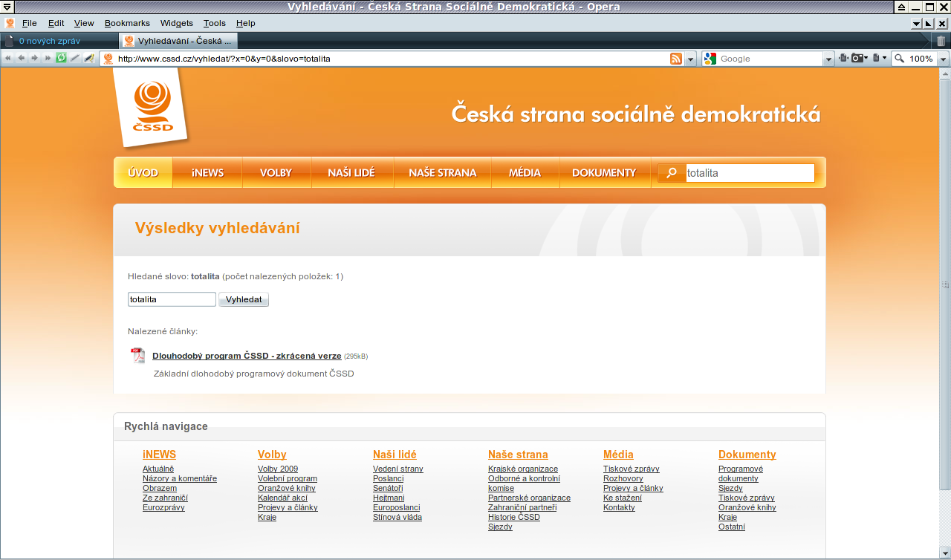Click the mail icon on first tab

tap(8, 41)
